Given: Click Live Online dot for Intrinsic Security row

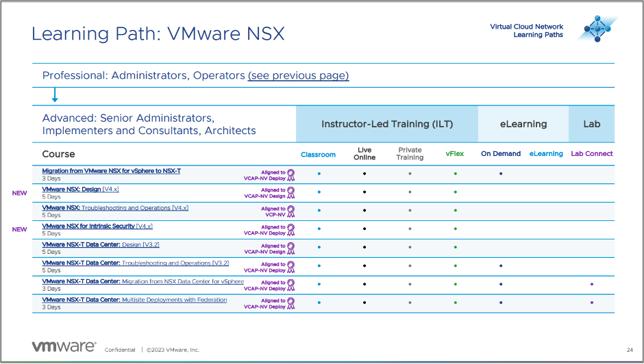Looking at the screenshot, I should coord(364,229).
